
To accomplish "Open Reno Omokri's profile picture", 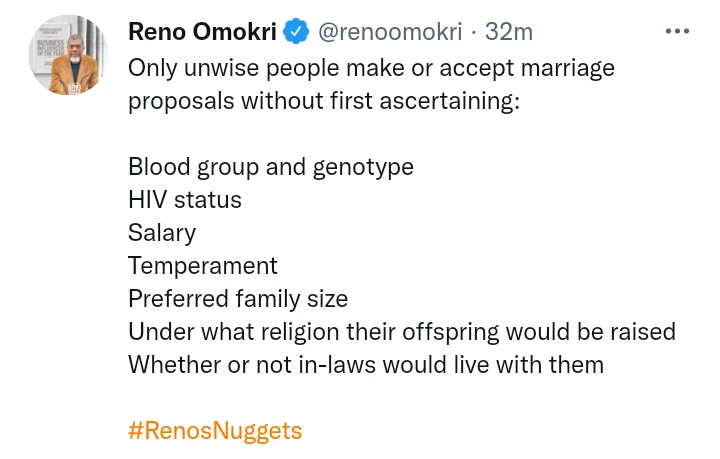I will [67, 56].
